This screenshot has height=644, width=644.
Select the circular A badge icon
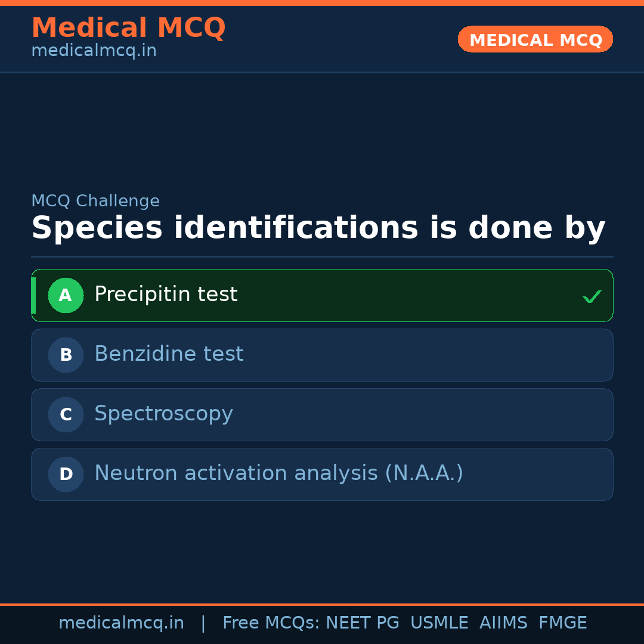(66, 295)
